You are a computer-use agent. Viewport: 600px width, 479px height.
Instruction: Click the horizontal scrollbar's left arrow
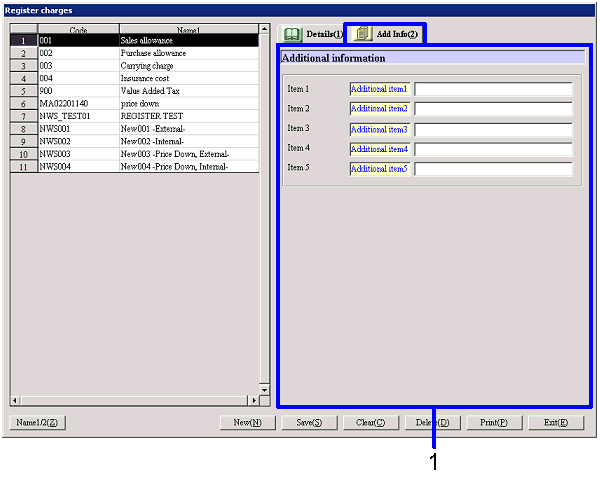point(15,400)
